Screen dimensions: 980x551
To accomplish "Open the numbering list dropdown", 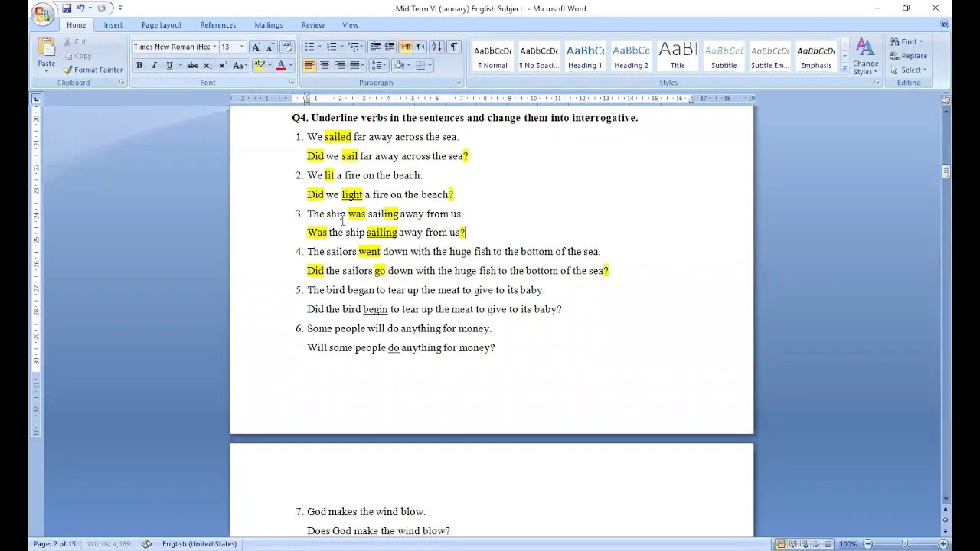I will point(342,47).
